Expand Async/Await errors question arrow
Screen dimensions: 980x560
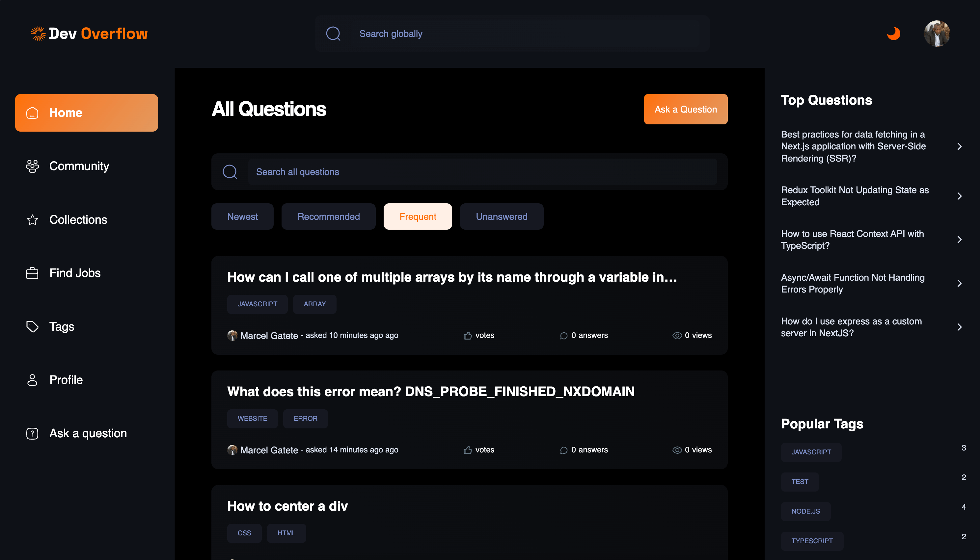pos(959,284)
